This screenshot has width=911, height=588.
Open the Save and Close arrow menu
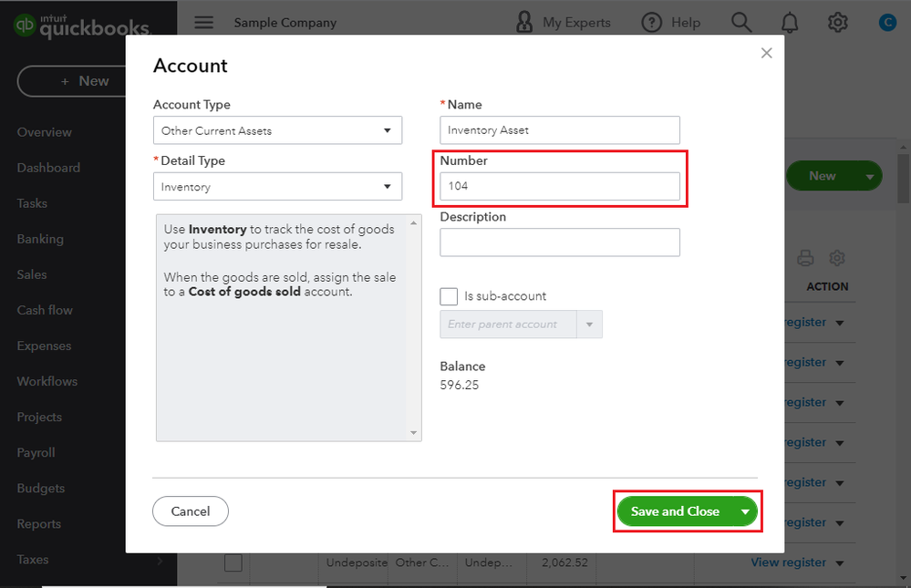(x=746, y=511)
